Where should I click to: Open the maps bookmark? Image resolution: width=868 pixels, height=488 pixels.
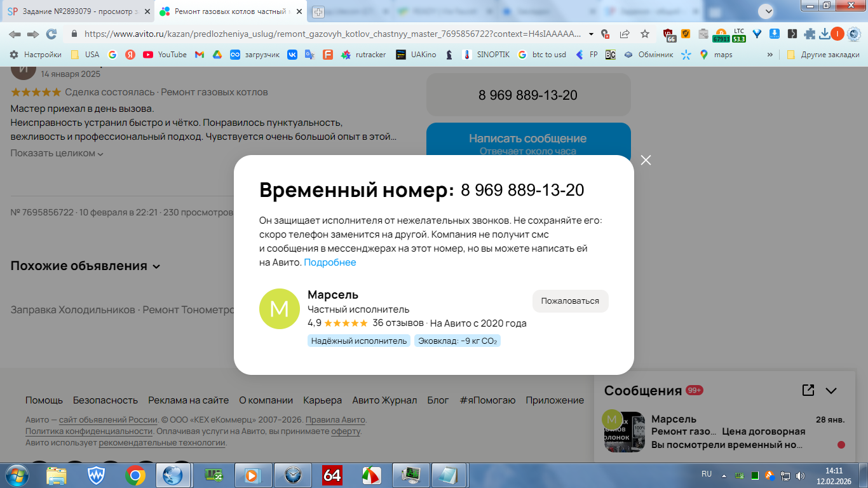point(716,55)
